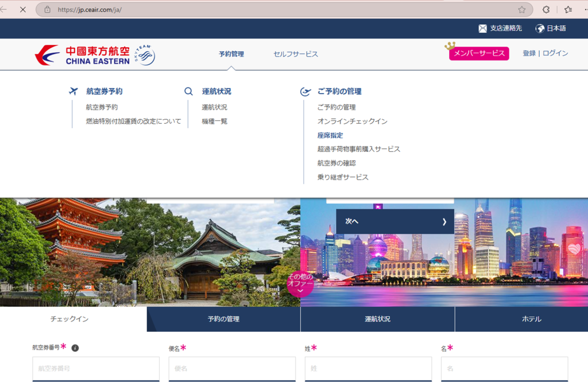This screenshot has height=384, width=588.
Task: Open the browser extensions puzzle icon
Action: [546, 10]
